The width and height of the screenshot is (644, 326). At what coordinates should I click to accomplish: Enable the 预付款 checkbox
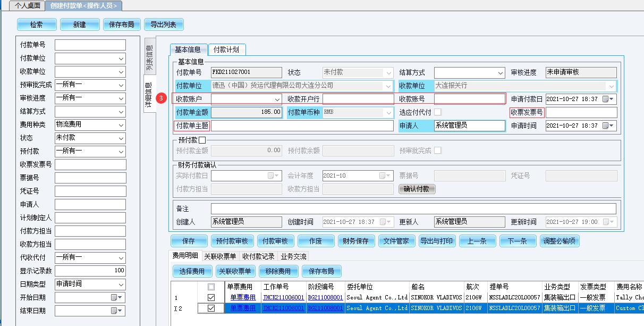coord(202,140)
